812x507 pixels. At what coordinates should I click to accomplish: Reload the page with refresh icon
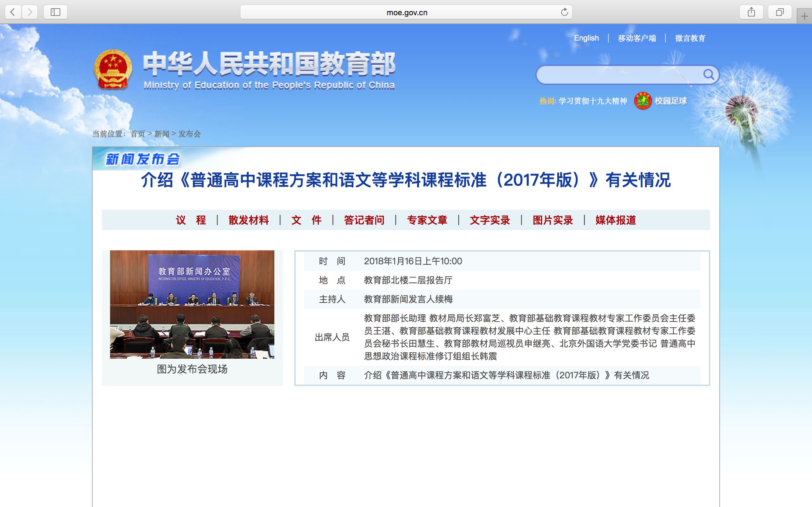click(564, 12)
